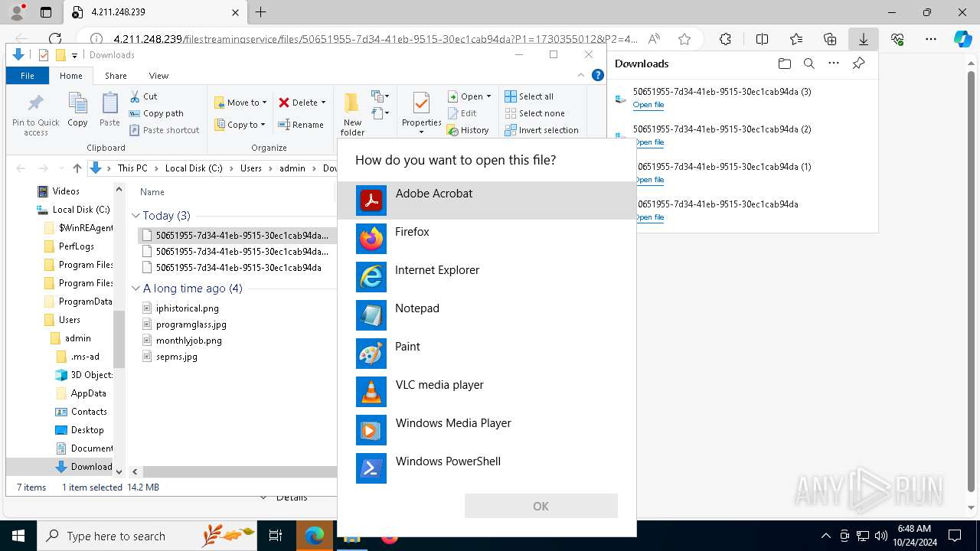
Task: Click Copy path in ribbon
Action: (156, 113)
